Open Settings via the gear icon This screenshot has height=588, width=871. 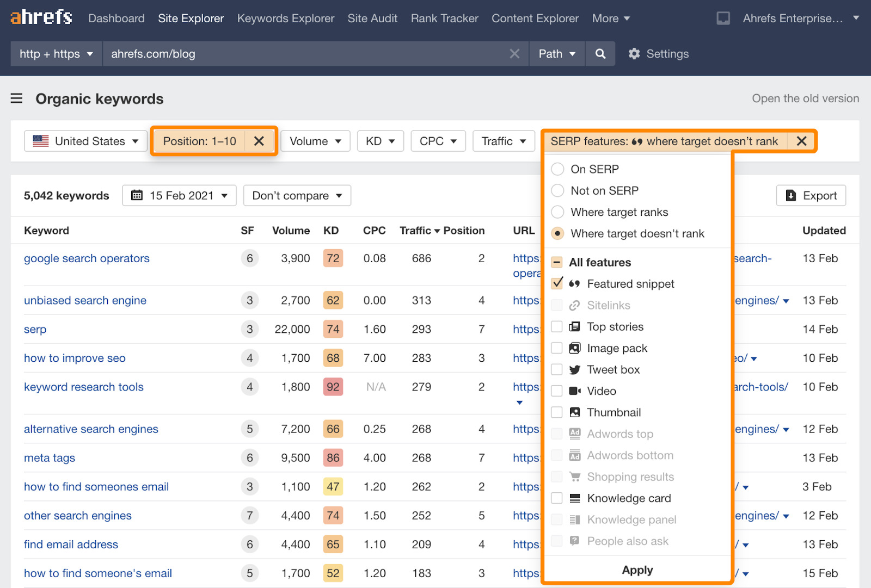(634, 54)
